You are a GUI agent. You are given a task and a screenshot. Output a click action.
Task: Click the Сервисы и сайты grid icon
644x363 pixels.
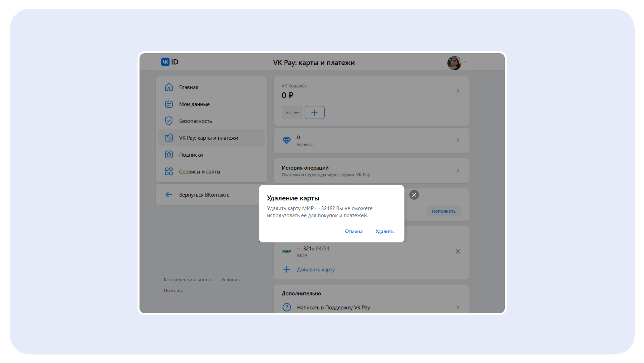tap(169, 171)
